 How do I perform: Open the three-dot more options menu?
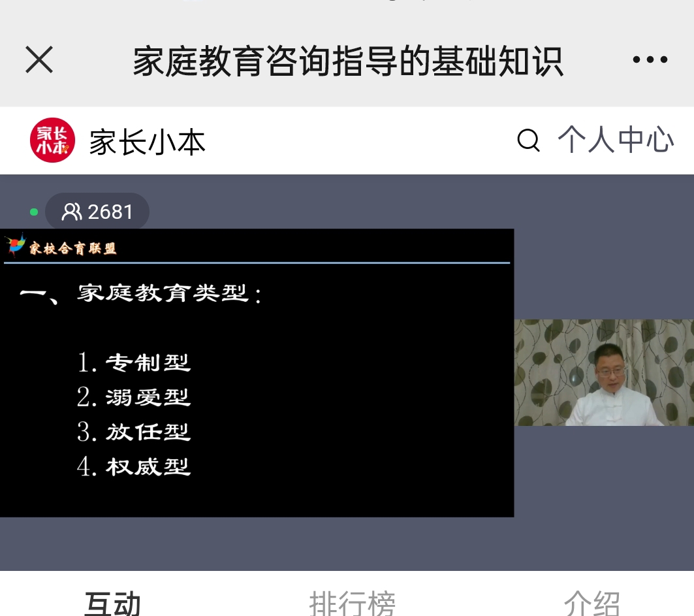click(x=650, y=59)
